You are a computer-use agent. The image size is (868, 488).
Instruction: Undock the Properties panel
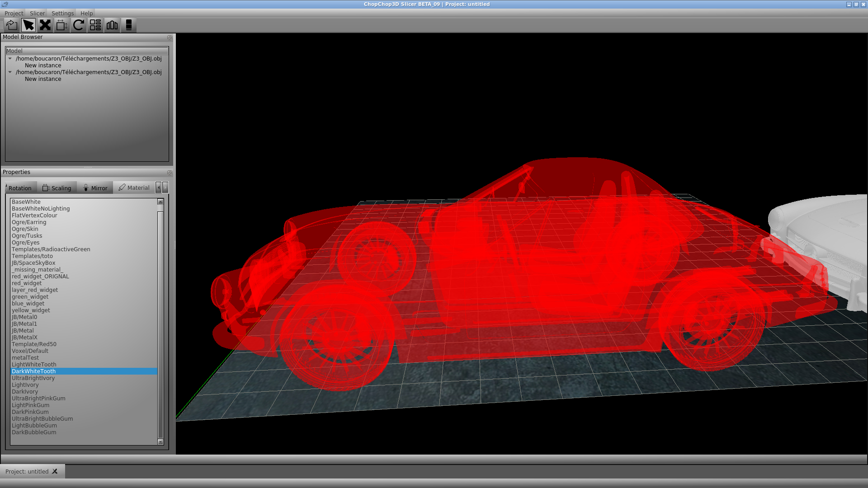coord(170,173)
